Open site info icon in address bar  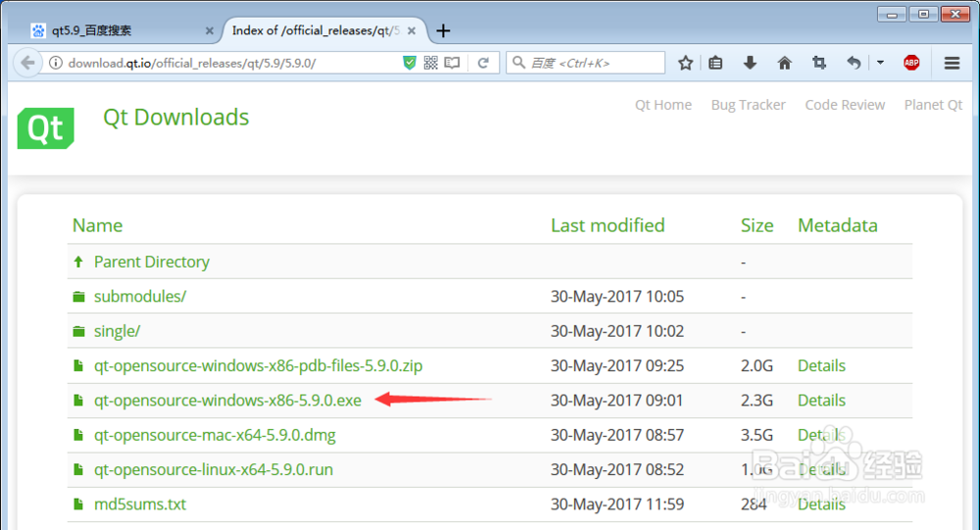pyautogui.click(x=56, y=63)
